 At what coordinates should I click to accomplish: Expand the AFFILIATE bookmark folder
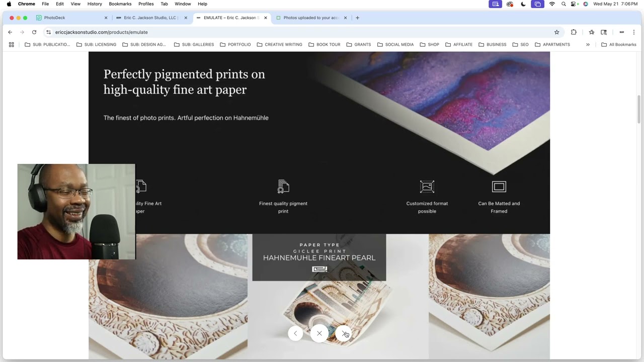click(x=458, y=44)
